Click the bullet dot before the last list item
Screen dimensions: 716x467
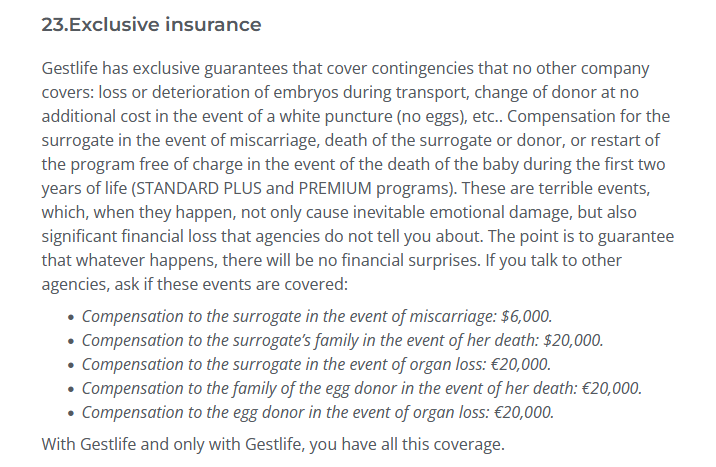70,412
